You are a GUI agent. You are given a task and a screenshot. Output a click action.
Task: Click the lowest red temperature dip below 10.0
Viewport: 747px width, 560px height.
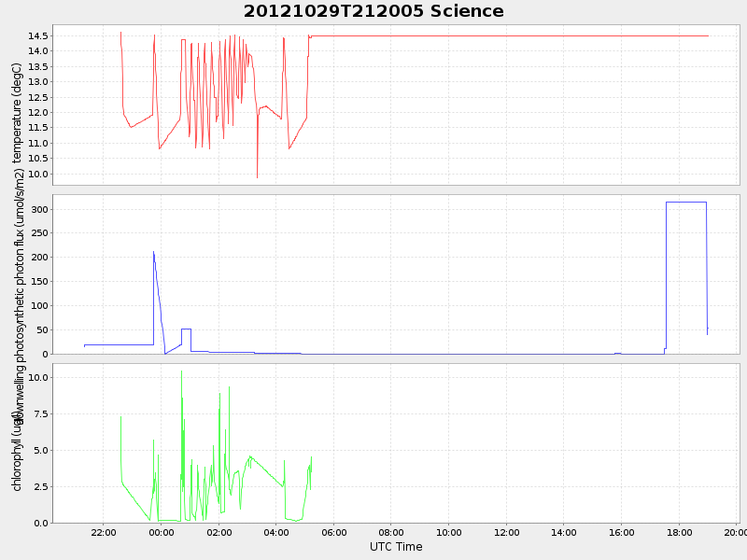(257, 176)
